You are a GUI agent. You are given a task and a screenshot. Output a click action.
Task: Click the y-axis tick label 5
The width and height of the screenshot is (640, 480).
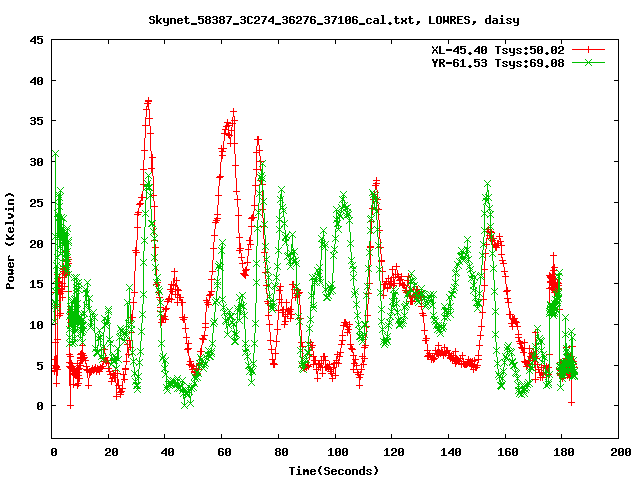coord(40,365)
